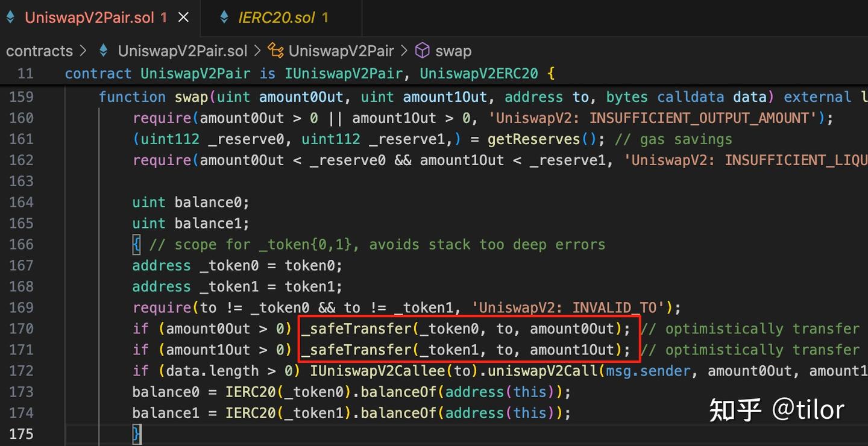This screenshot has height=446, width=868.
Task: Click _safeTransfer call with _token0 on line 170
Action: 466,329
